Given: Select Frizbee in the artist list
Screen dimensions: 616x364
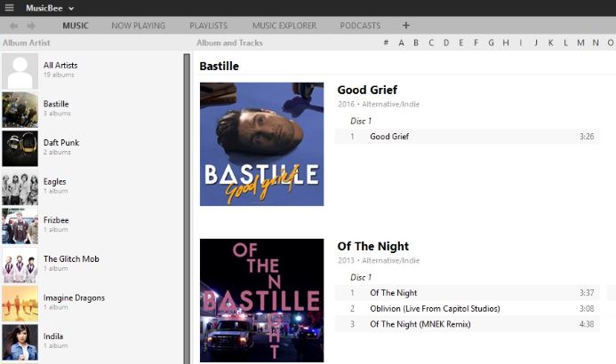Looking at the screenshot, I should pos(92,226).
